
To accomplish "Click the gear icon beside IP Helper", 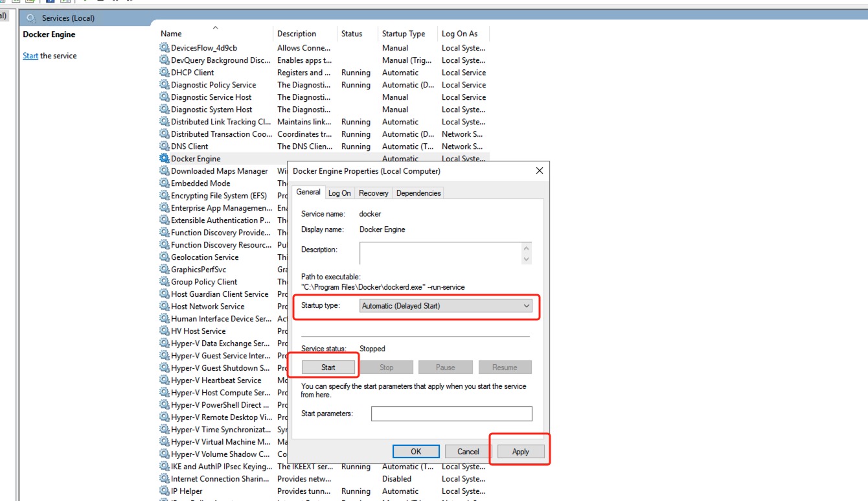I will click(165, 491).
